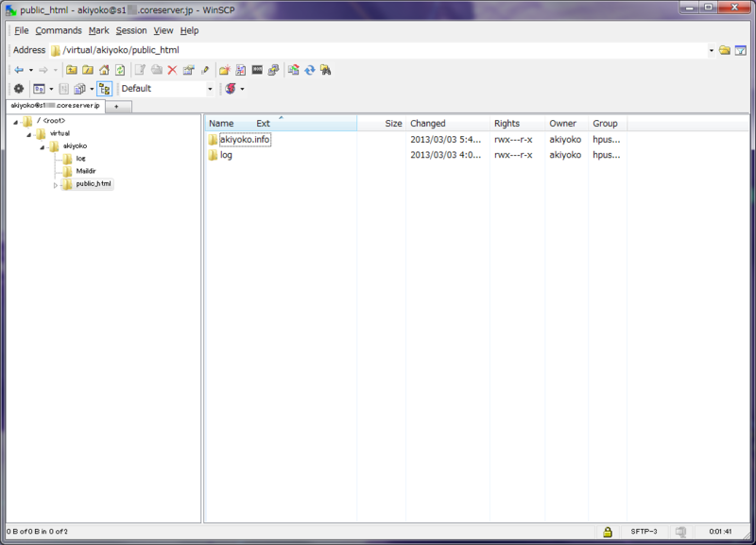Select the akiyoko@s1 coreserver.jp session tab
This screenshot has width=756, height=545.
pos(56,106)
